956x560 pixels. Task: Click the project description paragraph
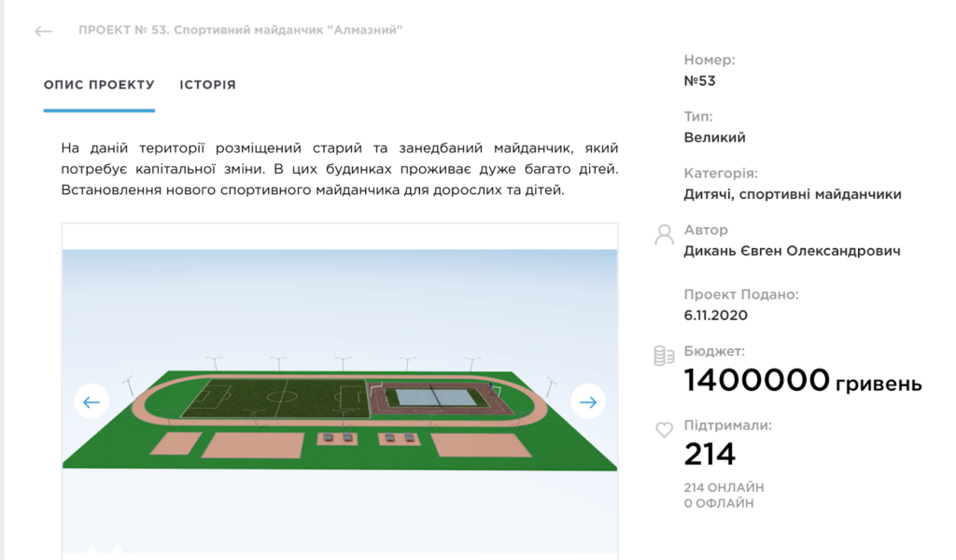pos(339,169)
